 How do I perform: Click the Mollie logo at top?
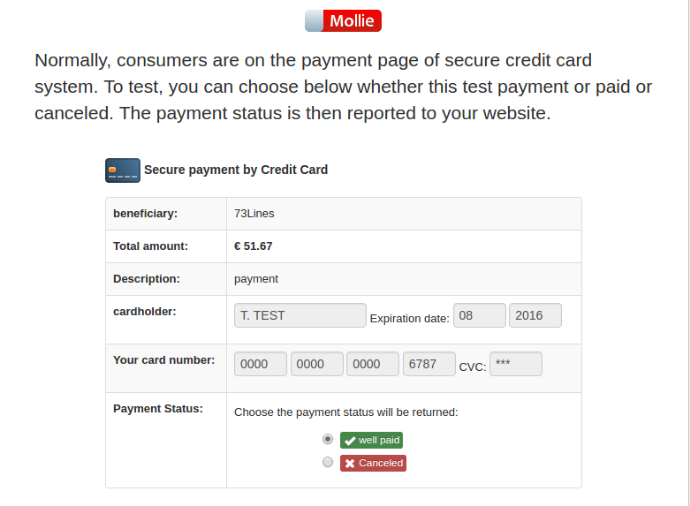(x=343, y=21)
